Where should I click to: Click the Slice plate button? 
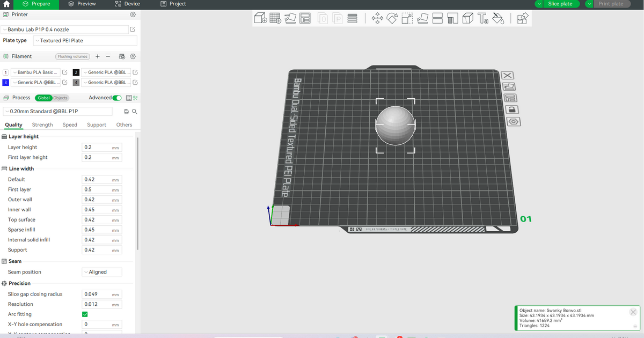click(560, 4)
